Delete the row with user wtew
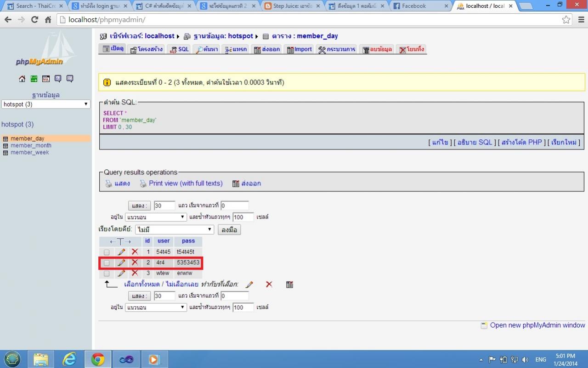The height and width of the screenshot is (368, 588). [135, 273]
